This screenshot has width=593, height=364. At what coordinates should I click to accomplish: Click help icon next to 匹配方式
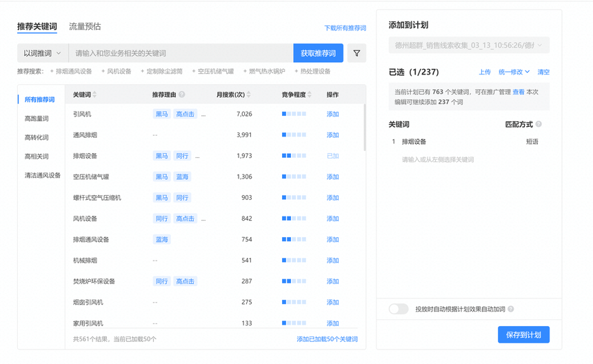click(x=539, y=125)
